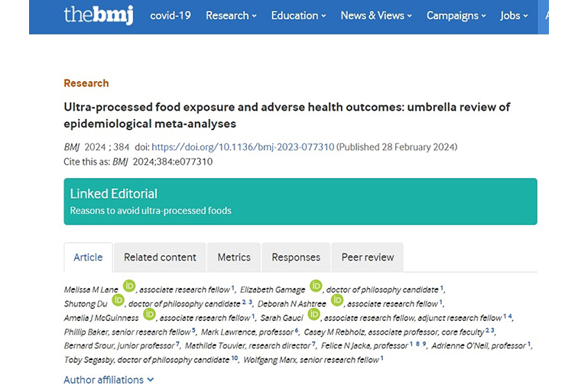This screenshot has width=578, height=392.
Task: Open the article DOI link
Action: (242, 147)
